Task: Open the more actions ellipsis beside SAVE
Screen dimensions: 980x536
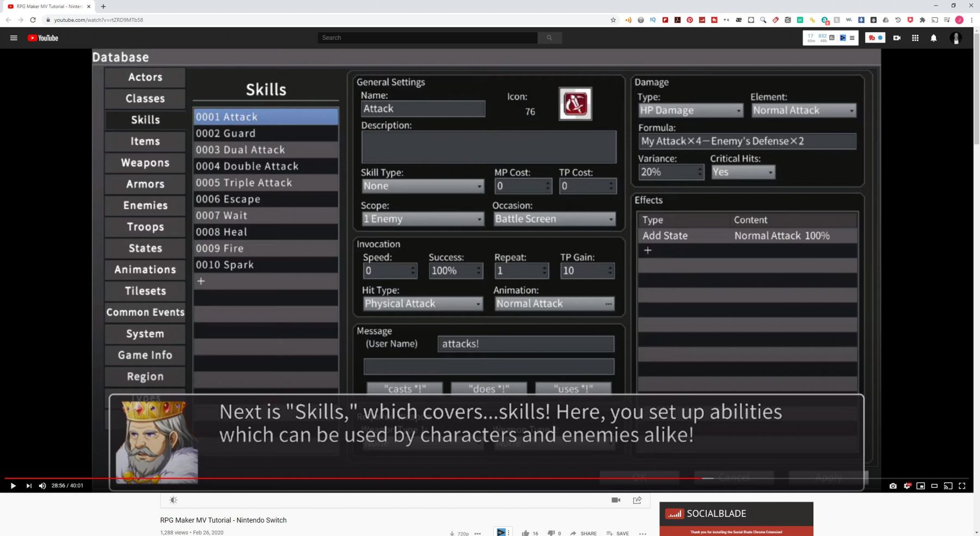Action: coord(642,533)
